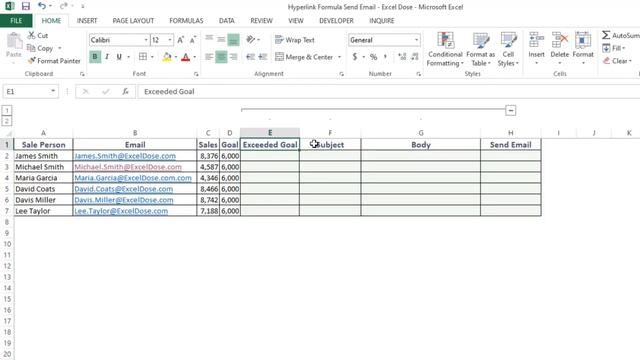Apply the red Font Color

pyautogui.click(x=186, y=57)
